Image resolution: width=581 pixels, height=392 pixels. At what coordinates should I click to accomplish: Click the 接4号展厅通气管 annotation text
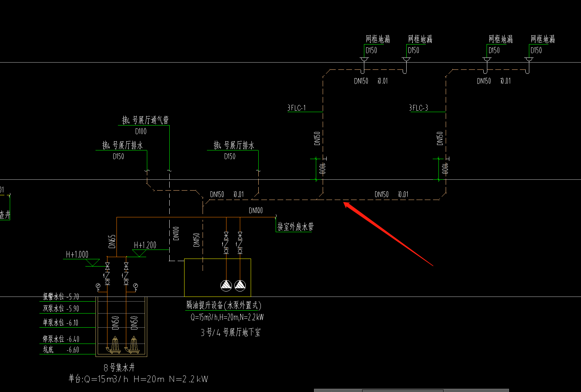click(145, 120)
